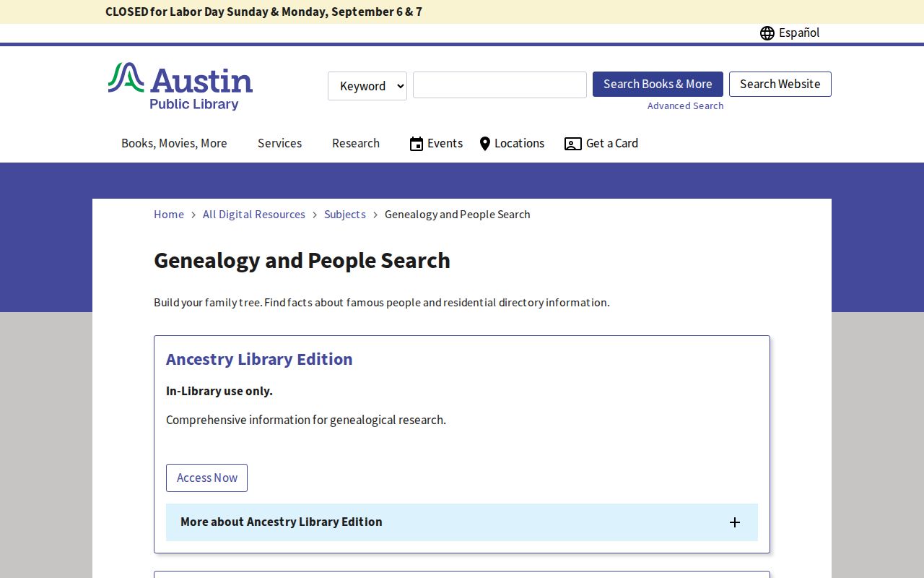Go to Home breadcrumb link
Viewport: 924px width, 578px height.
[x=169, y=214]
